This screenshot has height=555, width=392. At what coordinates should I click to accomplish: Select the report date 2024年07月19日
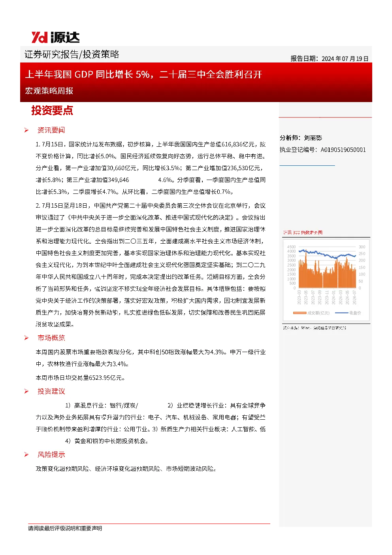(x=345, y=59)
